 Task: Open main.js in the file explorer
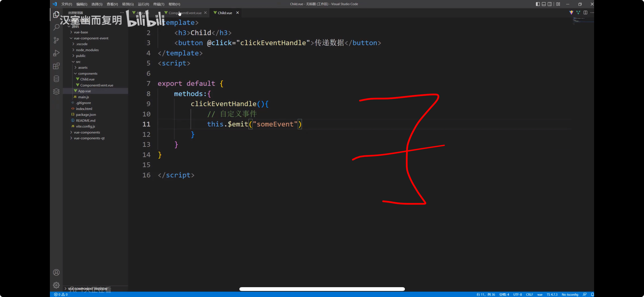coord(83,97)
